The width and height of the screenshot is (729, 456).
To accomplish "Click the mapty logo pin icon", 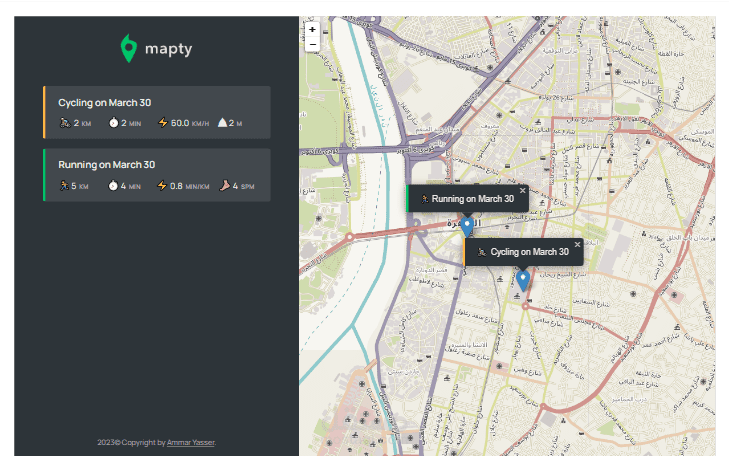I will click(128, 48).
